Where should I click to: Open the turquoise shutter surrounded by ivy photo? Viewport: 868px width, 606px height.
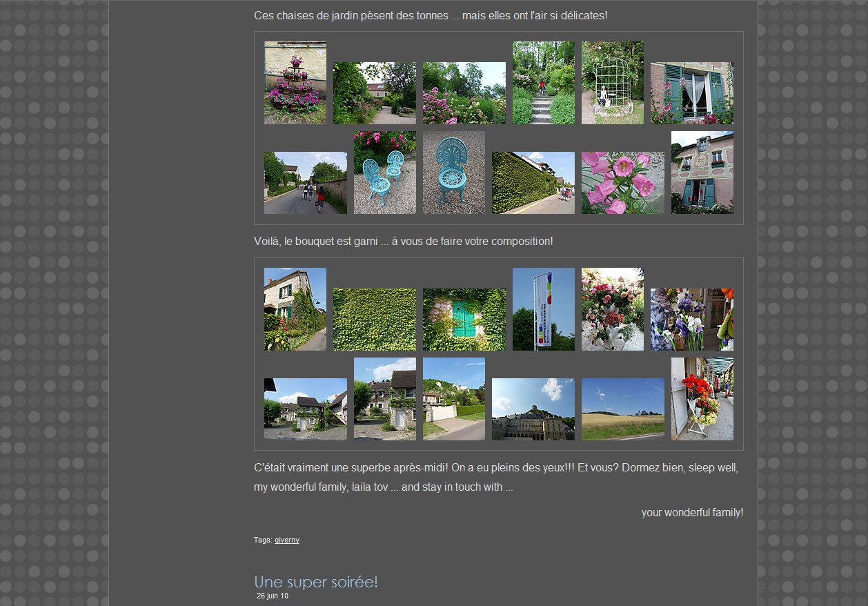(x=464, y=320)
